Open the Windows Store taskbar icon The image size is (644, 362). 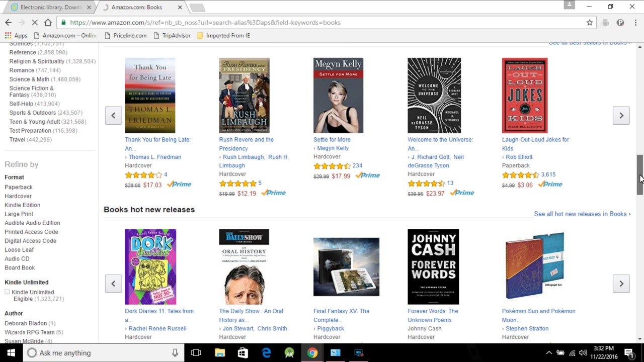point(243,353)
